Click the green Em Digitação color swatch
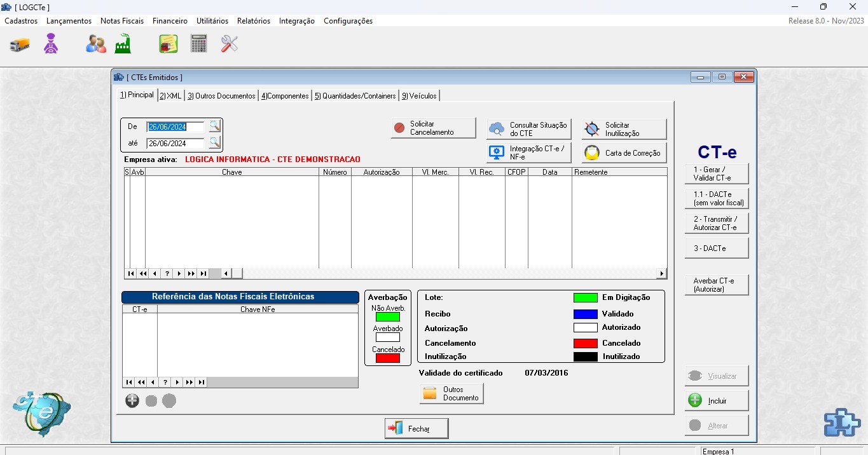868x455 pixels. coord(585,297)
